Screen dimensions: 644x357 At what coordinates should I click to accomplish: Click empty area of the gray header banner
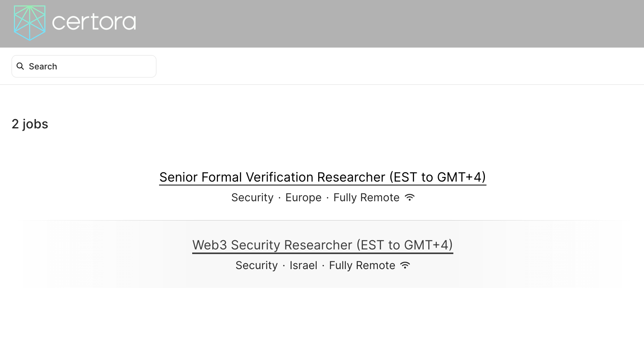point(385,23)
